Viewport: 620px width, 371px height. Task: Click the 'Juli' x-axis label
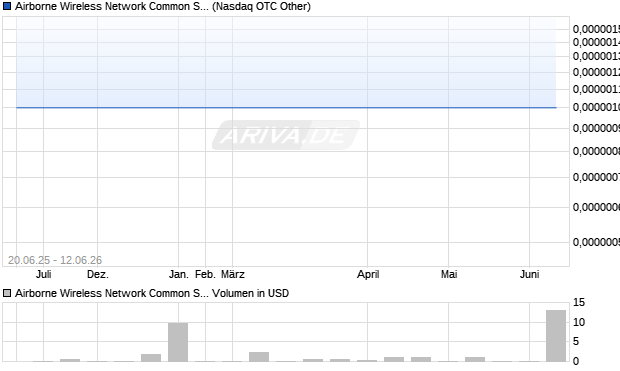coord(43,274)
